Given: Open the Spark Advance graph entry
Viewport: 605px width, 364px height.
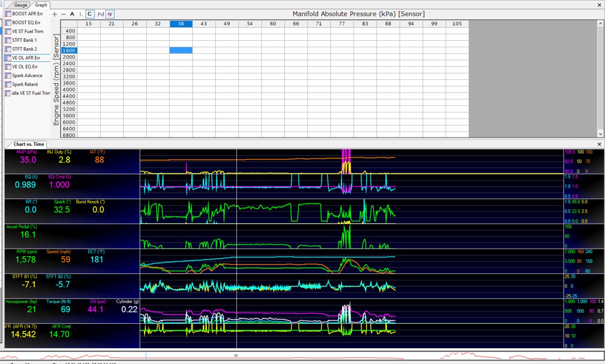Looking at the screenshot, I should pyautogui.click(x=27, y=75).
